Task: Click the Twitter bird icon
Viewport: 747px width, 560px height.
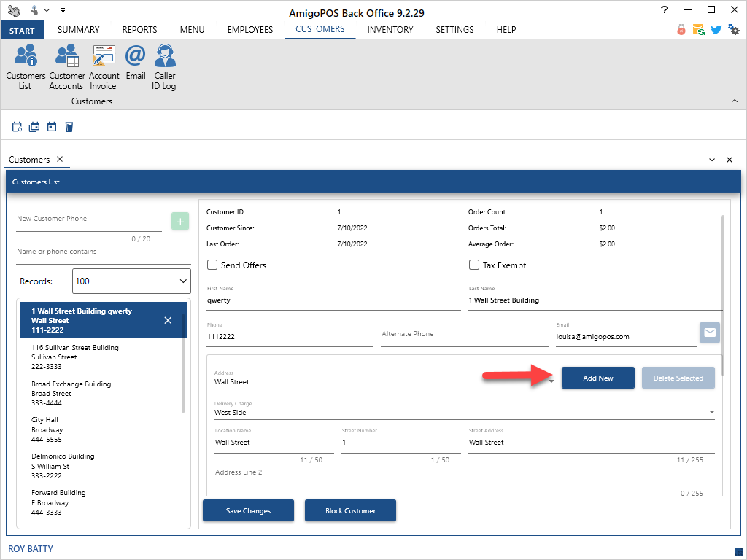Action: [x=716, y=30]
